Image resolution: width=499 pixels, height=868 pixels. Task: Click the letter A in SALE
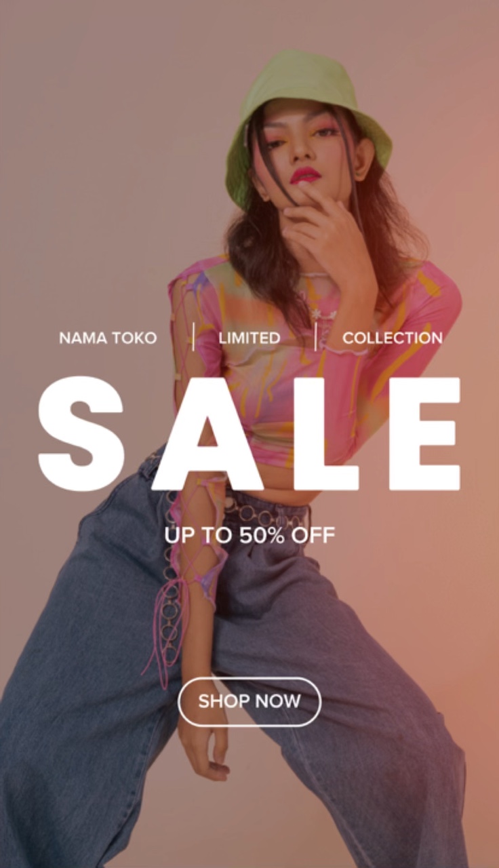click(207, 434)
